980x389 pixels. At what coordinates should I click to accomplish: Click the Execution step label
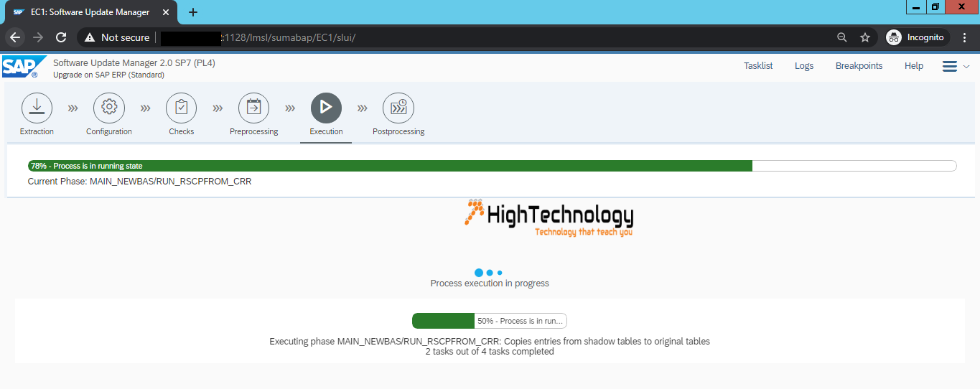(326, 132)
